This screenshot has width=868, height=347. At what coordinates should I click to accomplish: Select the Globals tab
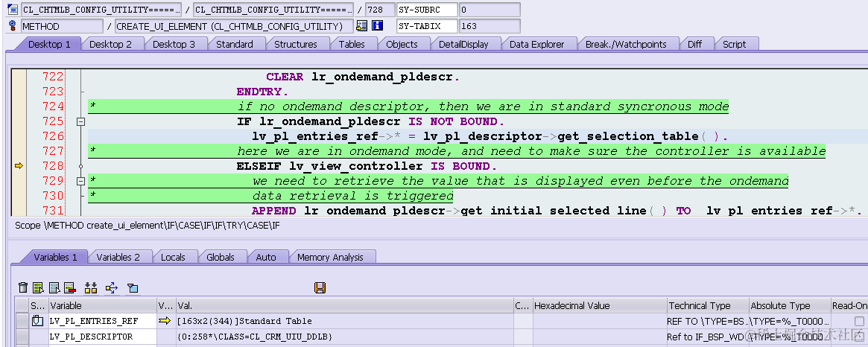pos(221,257)
